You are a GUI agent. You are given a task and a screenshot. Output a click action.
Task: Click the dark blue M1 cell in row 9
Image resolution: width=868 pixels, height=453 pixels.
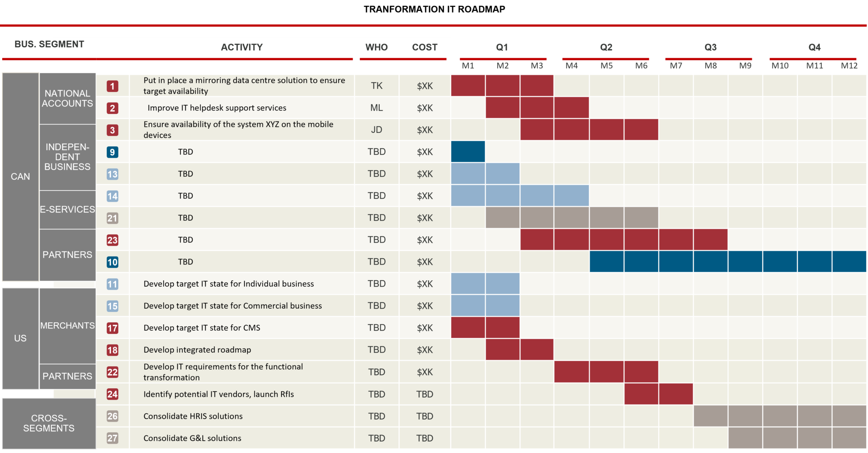(x=468, y=152)
